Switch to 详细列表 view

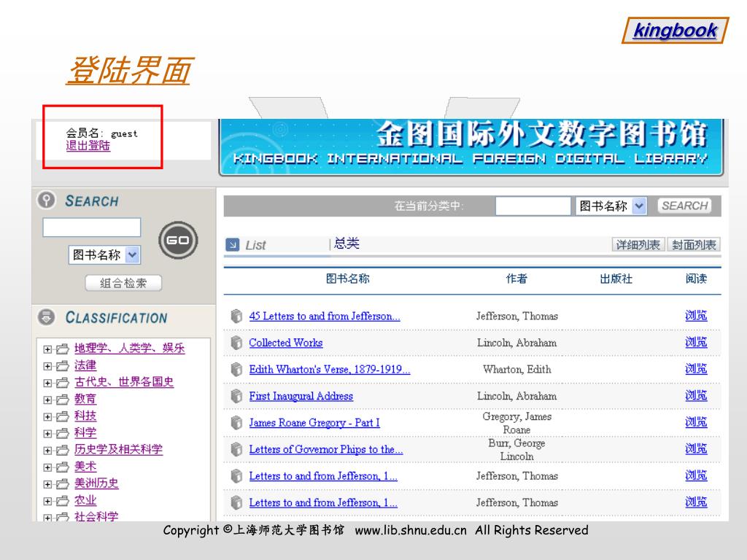point(638,245)
